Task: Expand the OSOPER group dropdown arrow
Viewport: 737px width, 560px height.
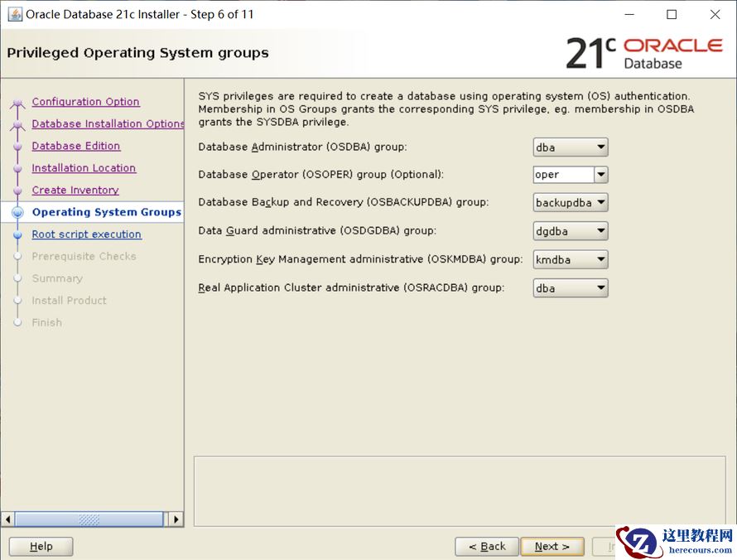Action: [600, 175]
